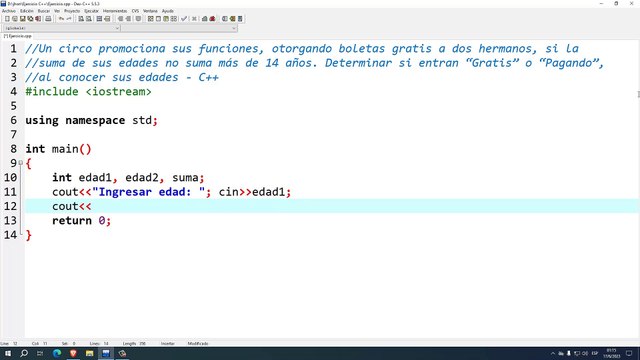Open the empty members dropdown beside globals
The width and height of the screenshot is (640, 360).
(179, 28)
